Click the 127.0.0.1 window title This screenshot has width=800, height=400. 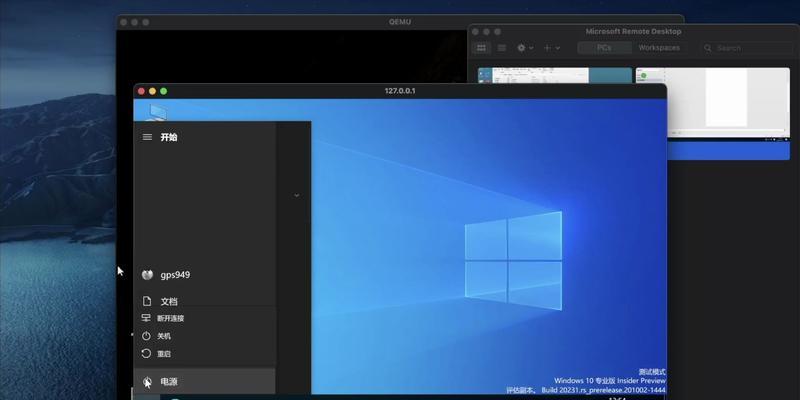coord(400,91)
